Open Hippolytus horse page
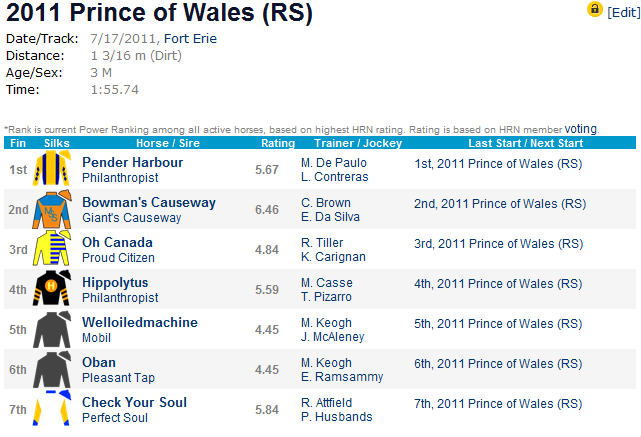 click(x=115, y=282)
